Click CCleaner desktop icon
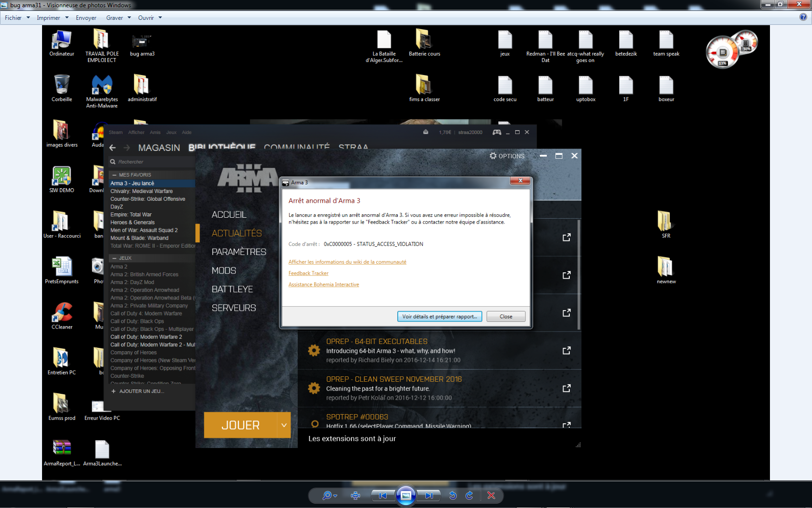This screenshot has width=812, height=508. tap(62, 316)
